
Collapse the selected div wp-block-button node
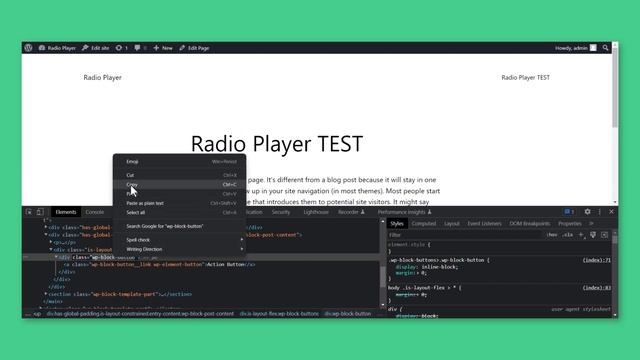coord(56,257)
